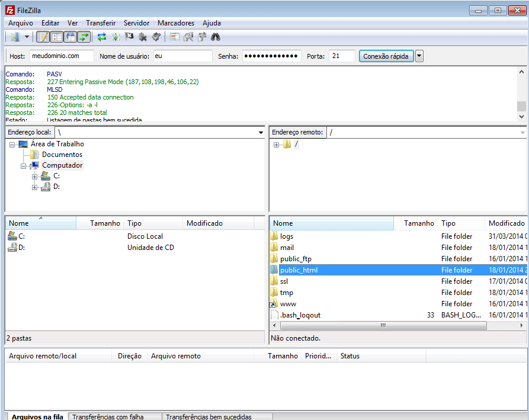Screen dimensions: 529x420
Task: Click the refresh file lists icon
Action: pos(102,37)
